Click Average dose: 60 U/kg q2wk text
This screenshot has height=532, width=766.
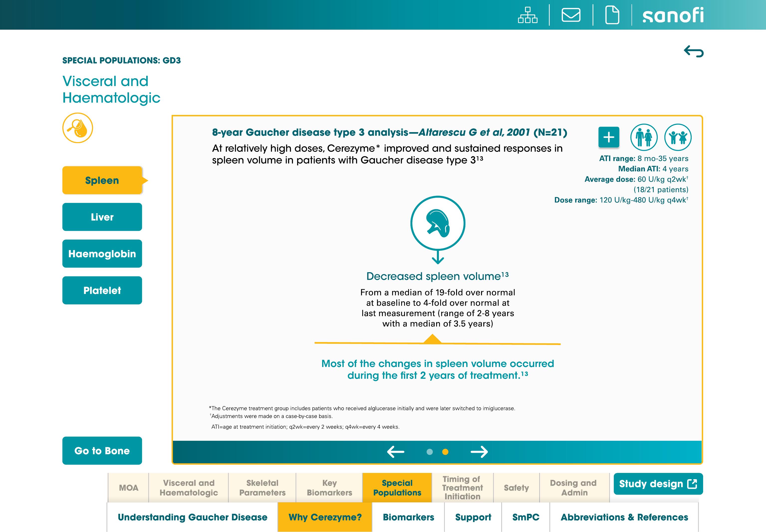[636, 179]
